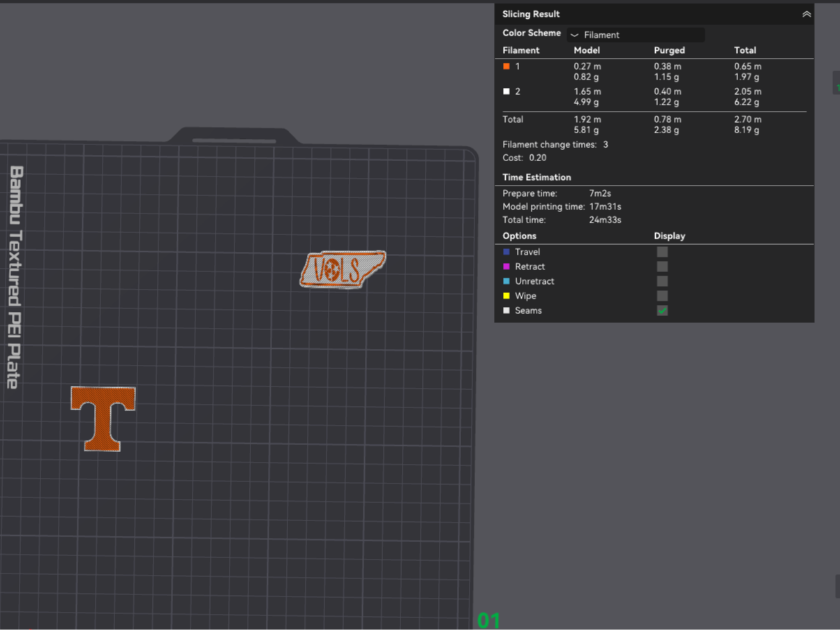Click the Total filament '2.70 m' value
The height and width of the screenshot is (630, 840).
(x=748, y=119)
